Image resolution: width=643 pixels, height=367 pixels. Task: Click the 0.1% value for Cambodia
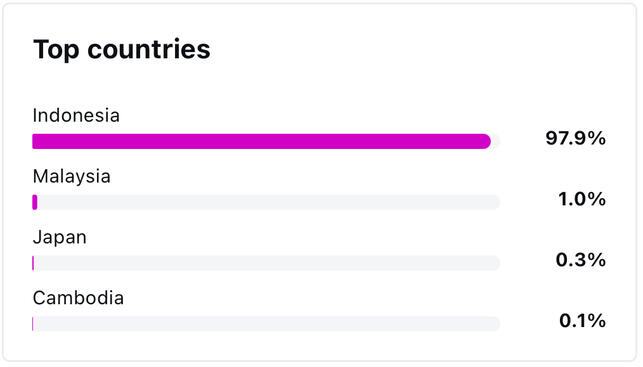click(x=582, y=321)
